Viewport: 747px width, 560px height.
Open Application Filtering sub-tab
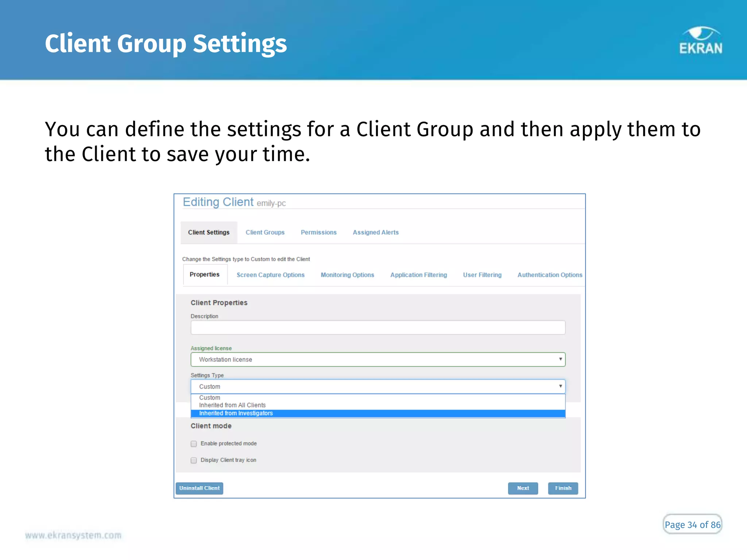[x=418, y=275]
